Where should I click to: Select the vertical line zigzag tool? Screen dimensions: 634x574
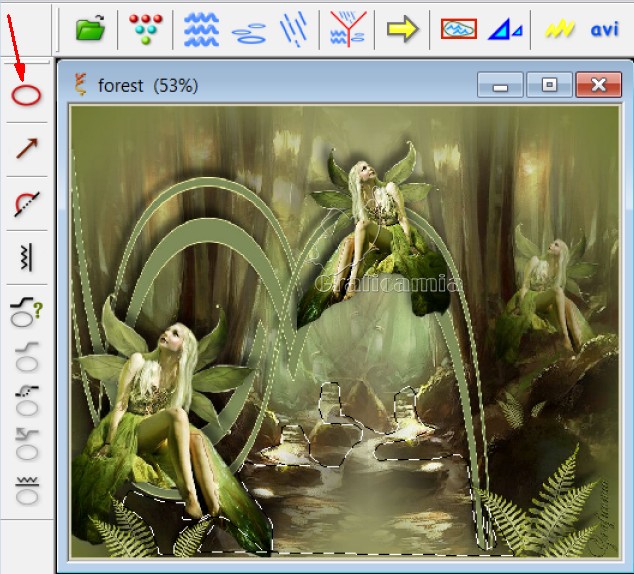click(26, 257)
